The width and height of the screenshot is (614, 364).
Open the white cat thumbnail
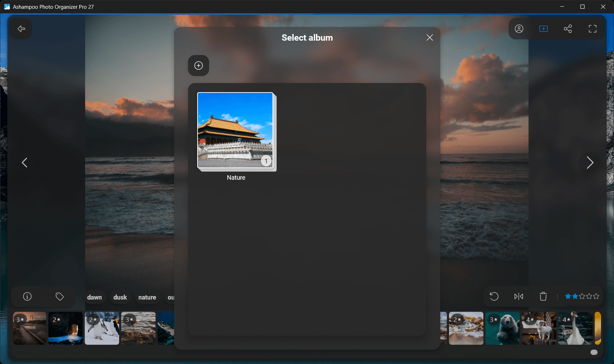coord(539,328)
